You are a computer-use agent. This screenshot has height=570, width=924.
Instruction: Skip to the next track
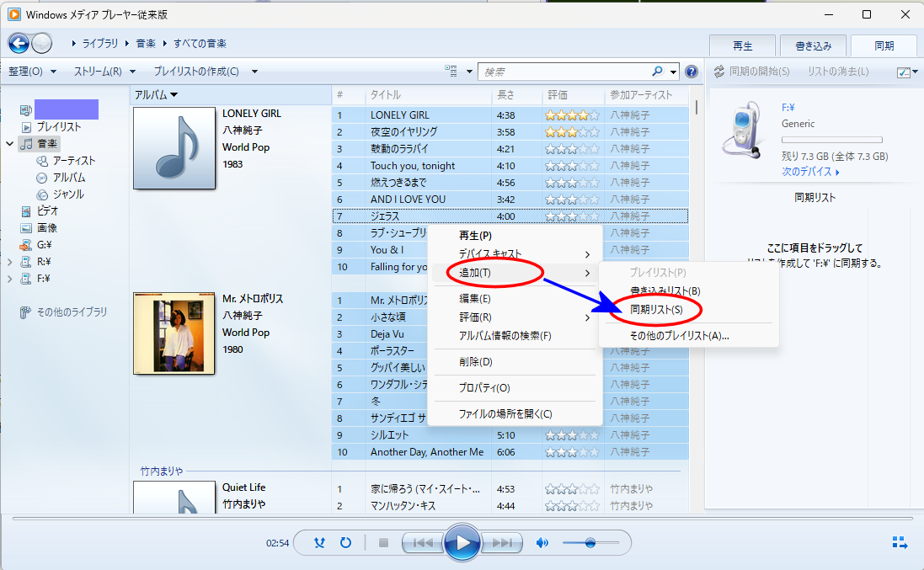(501, 543)
